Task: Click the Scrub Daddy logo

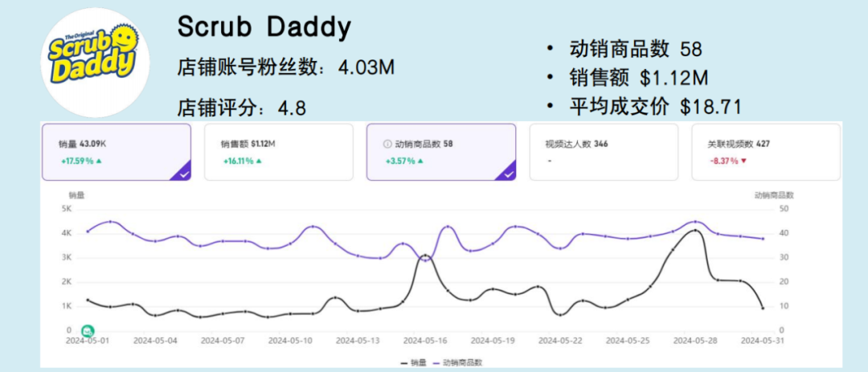Action: pyautogui.click(x=95, y=63)
